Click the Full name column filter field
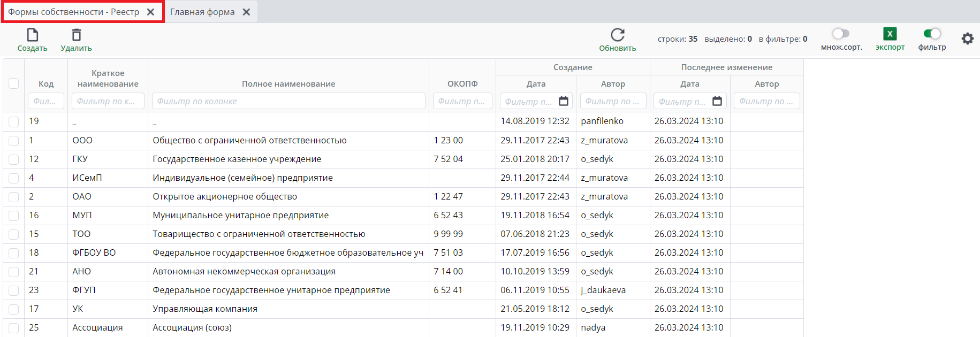980x337 pixels. (288, 101)
